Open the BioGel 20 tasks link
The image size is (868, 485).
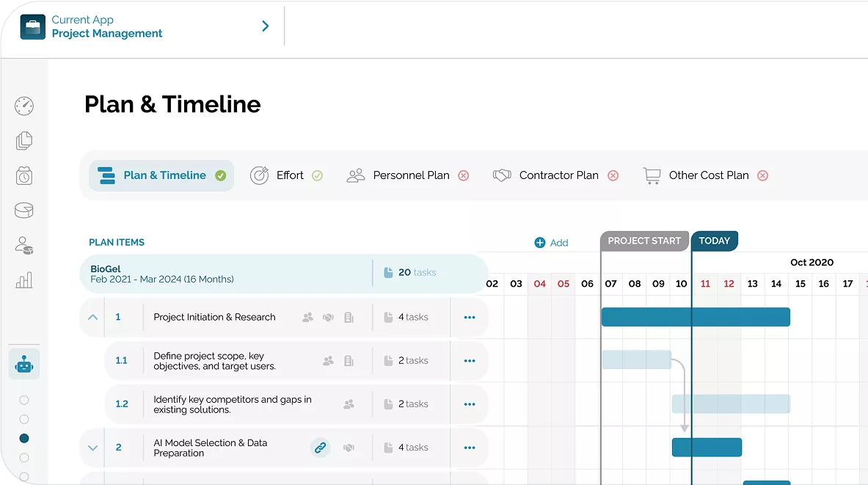(x=410, y=272)
